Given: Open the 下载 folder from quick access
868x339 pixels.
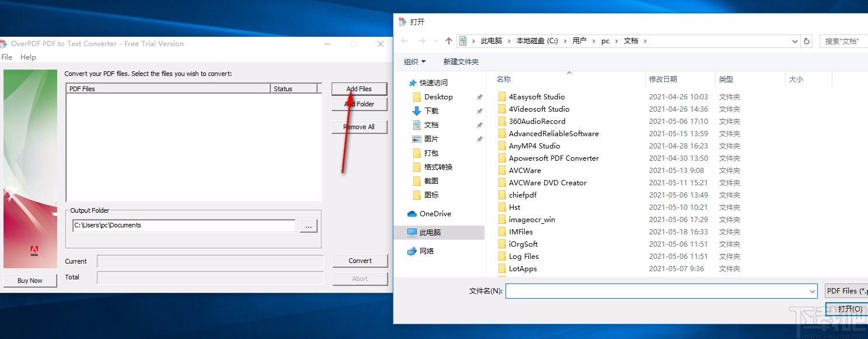Looking at the screenshot, I should 431,110.
